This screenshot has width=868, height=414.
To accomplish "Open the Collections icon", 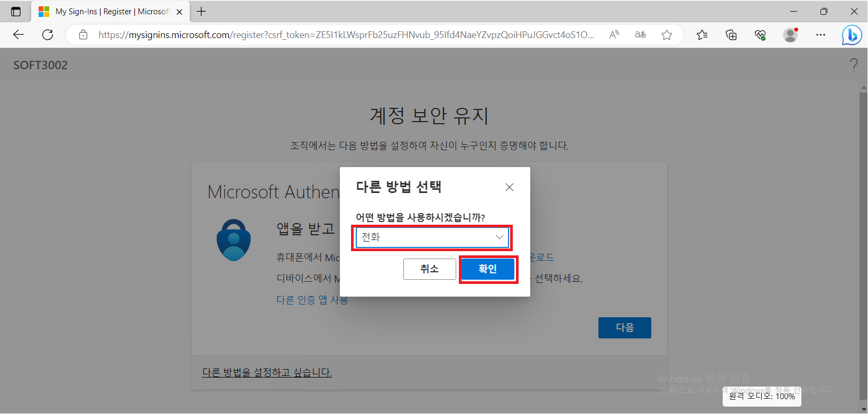I will pos(731,35).
